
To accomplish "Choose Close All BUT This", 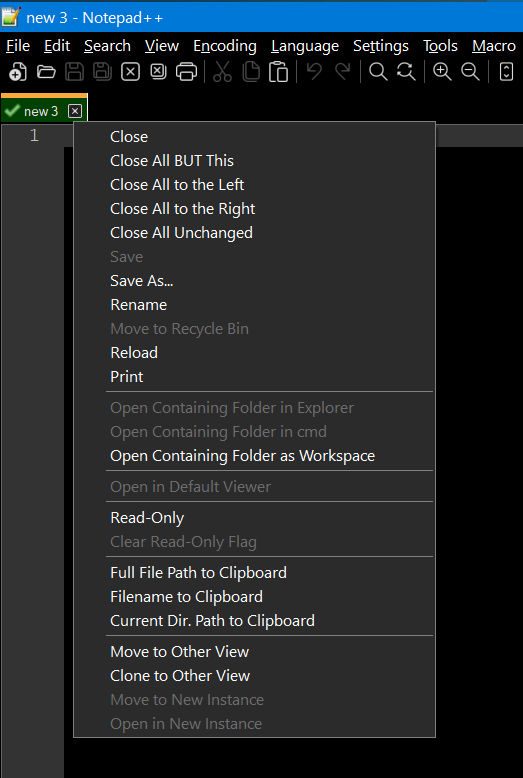I will tap(255, 161).
